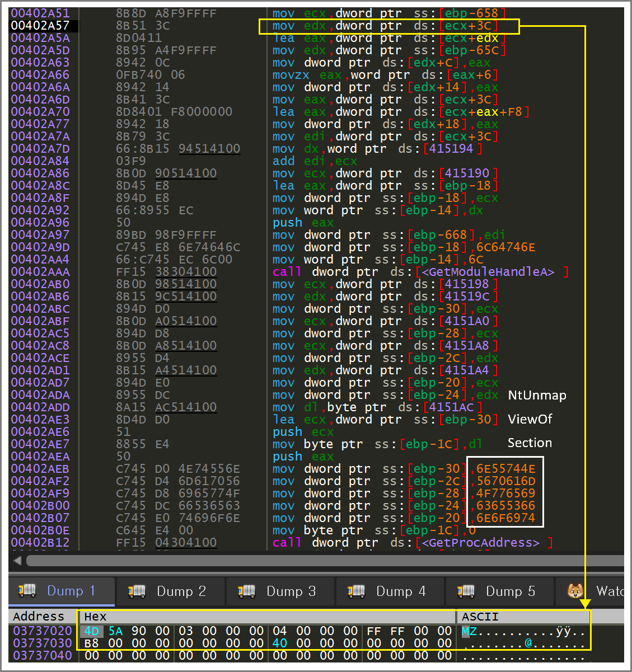Click the memory icon on Dump 5 tab
The height and width of the screenshot is (672, 632).
[466, 591]
